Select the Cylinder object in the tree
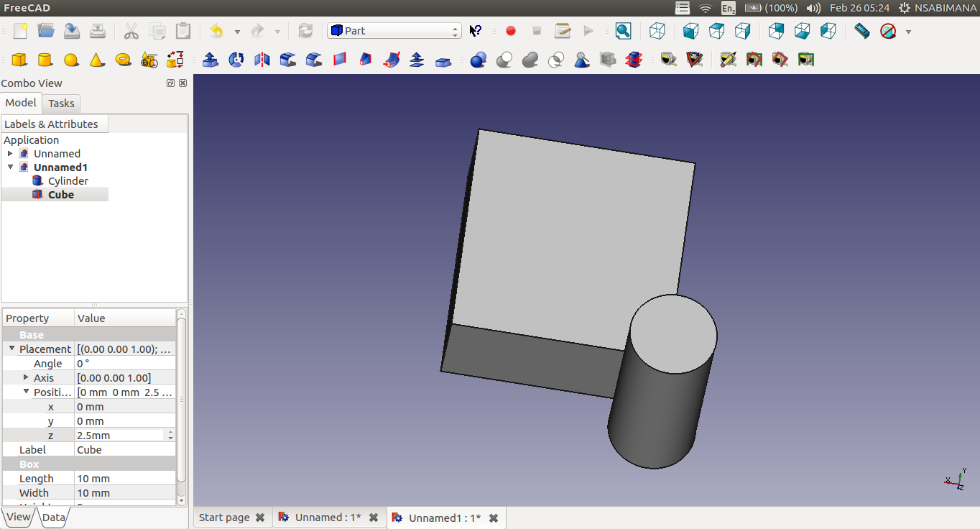The image size is (980, 529). [68, 181]
